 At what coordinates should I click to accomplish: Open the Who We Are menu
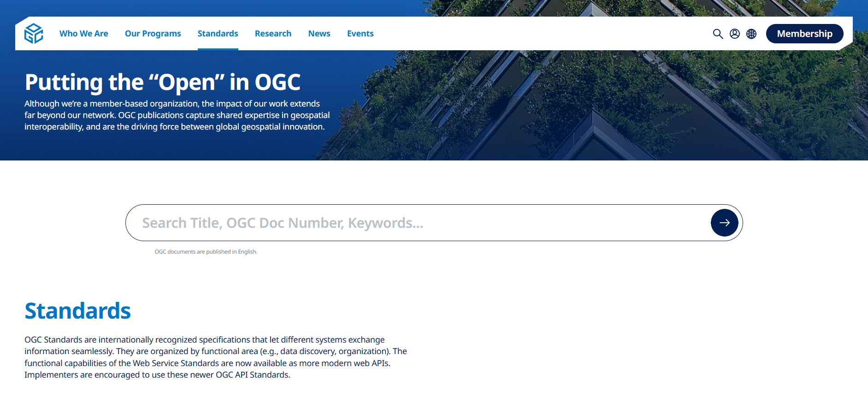click(84, 34)
